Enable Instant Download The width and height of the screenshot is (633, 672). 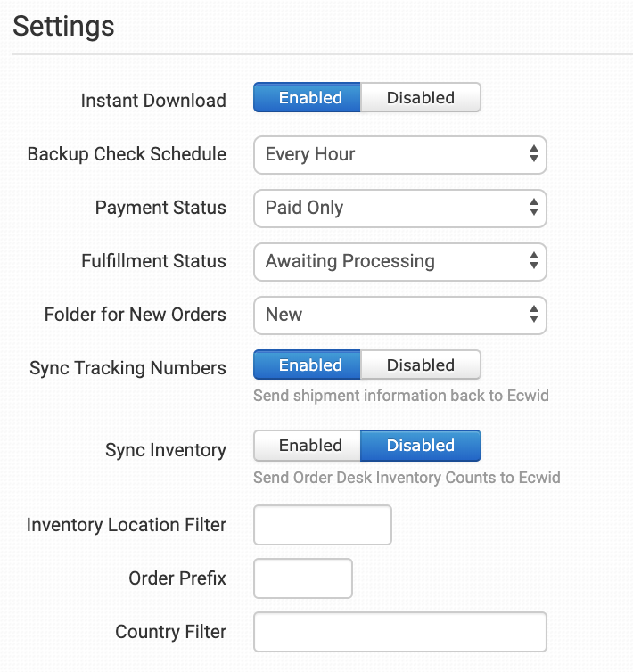point(308,98)
